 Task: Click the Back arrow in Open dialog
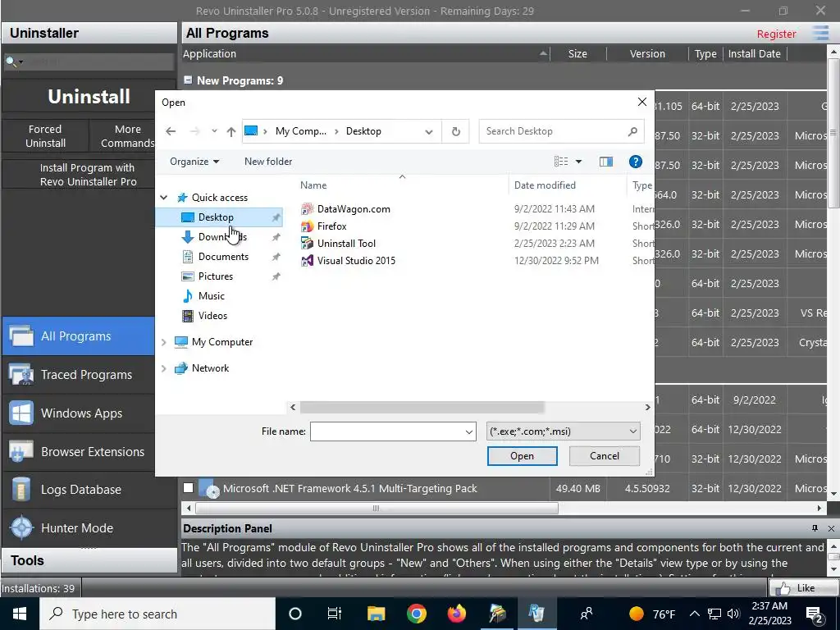171,131
